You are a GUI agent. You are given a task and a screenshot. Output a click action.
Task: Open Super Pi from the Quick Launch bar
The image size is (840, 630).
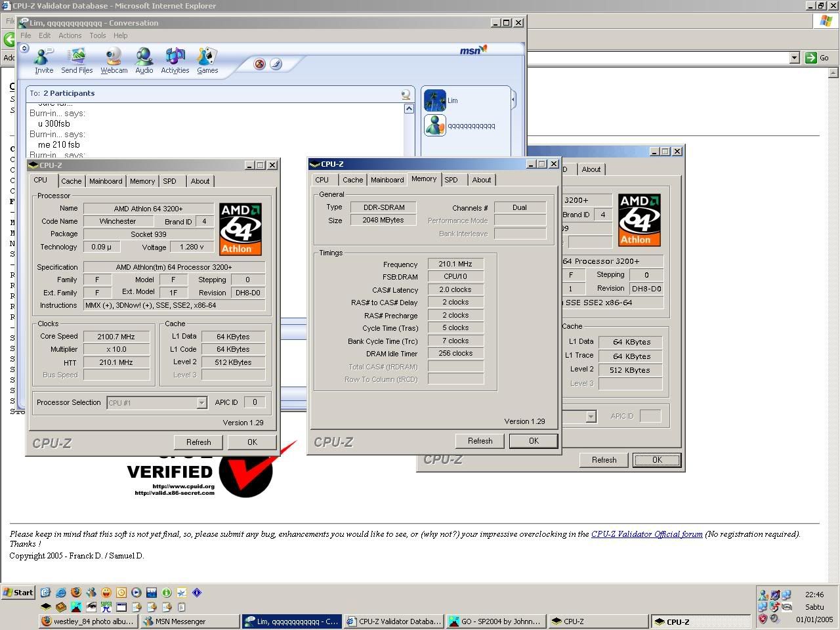click(x=106, y=606)
